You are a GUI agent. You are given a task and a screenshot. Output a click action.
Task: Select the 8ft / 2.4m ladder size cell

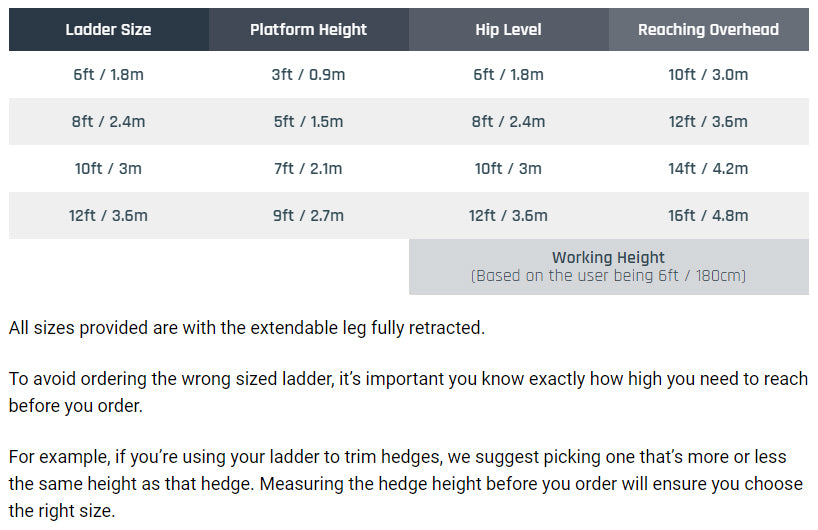109,122
